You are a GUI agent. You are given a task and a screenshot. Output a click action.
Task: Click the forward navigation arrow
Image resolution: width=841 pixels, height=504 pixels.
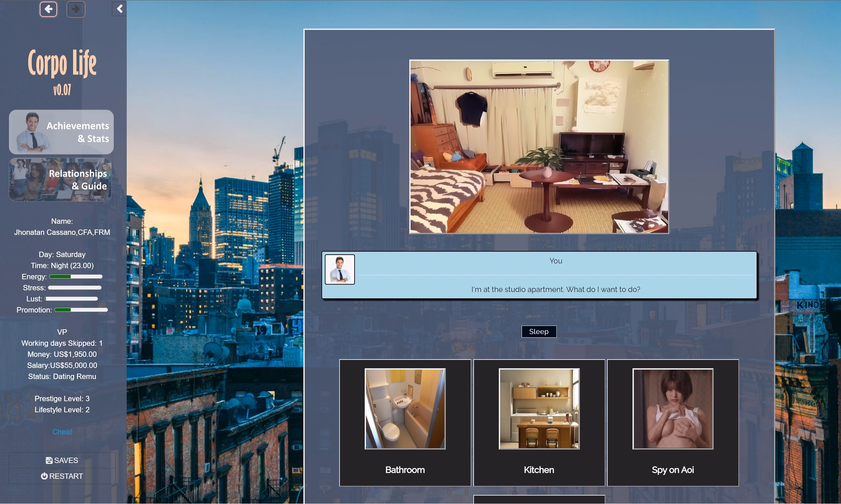[x=75, y=9]
